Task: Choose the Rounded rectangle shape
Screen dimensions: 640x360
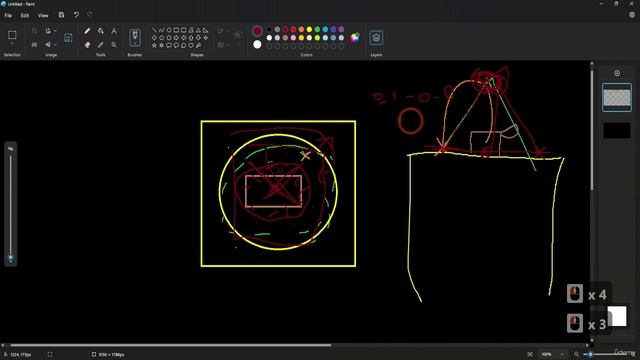Action: pyautogui.click(x=184, y=30)
